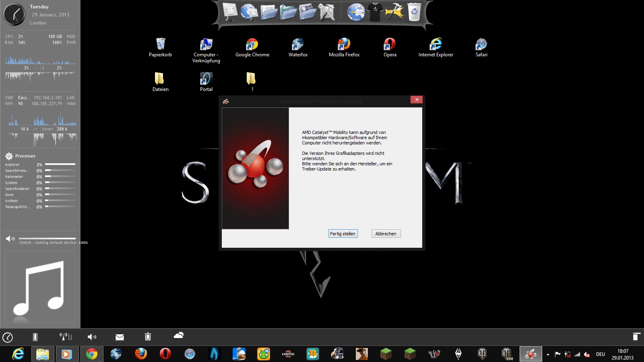Launch Waterfox from the taskbar
The height and width of the screenshot is (362, 644).
(x=116, y=354)
